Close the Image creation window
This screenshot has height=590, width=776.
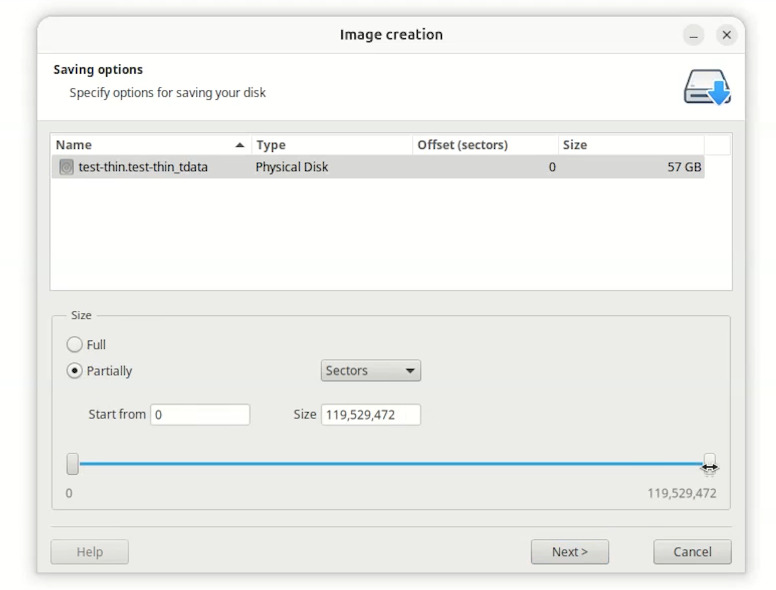pyautogui.click(x=727, y=35)
